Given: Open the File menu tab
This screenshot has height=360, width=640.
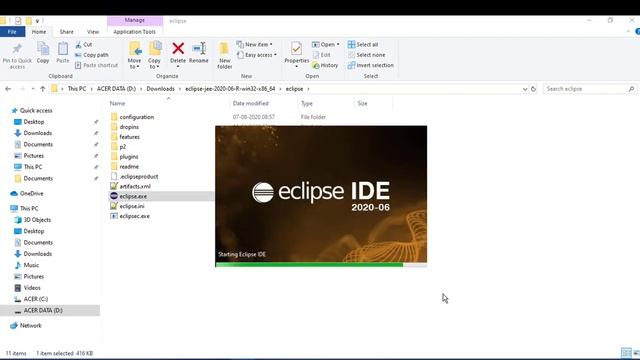Looking at the screenshot, I should pos(12,32).
